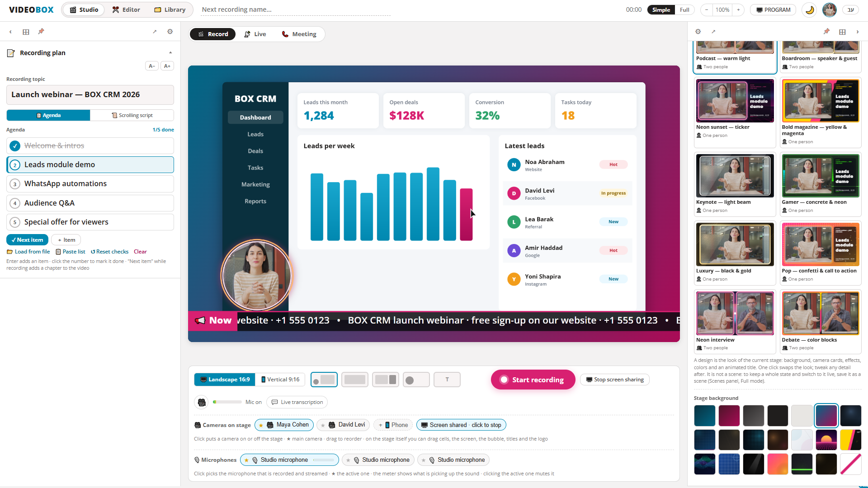Open the user profile avatar
Viewport: 868px width, 488px height.
(830, 9)
